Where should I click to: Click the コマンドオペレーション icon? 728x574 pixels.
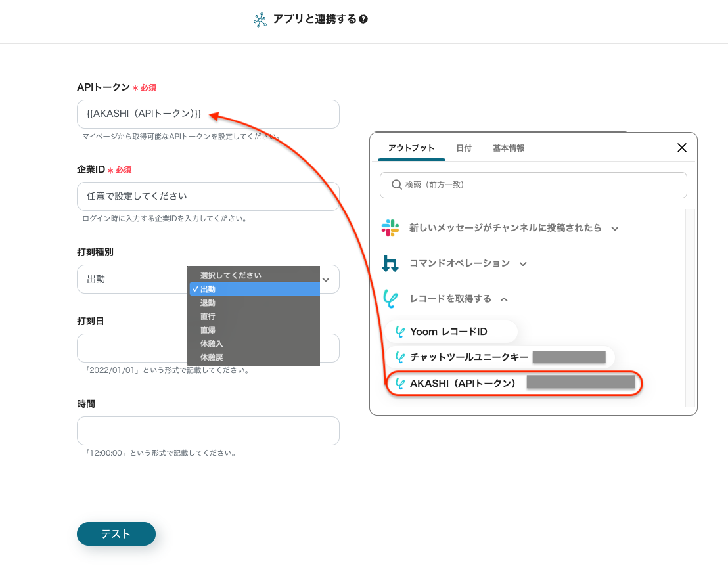click(x=390, y=263)
